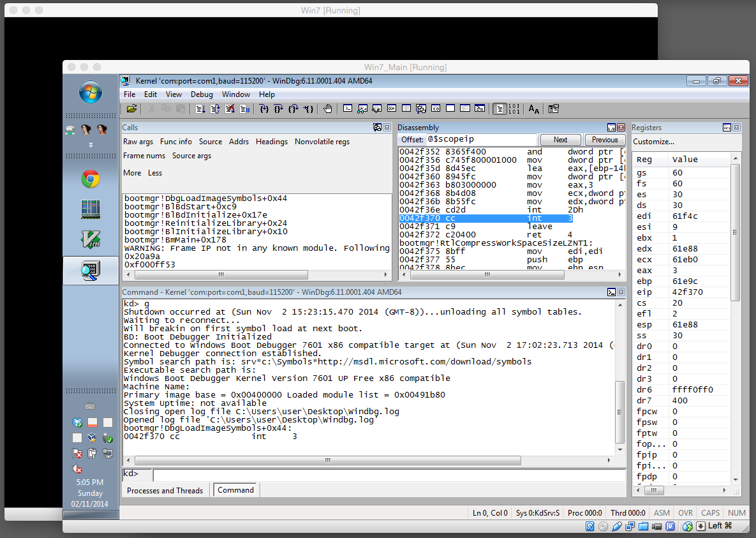Open the Window menu
This screenshot has height=538, width=756.
pos(236,94)
